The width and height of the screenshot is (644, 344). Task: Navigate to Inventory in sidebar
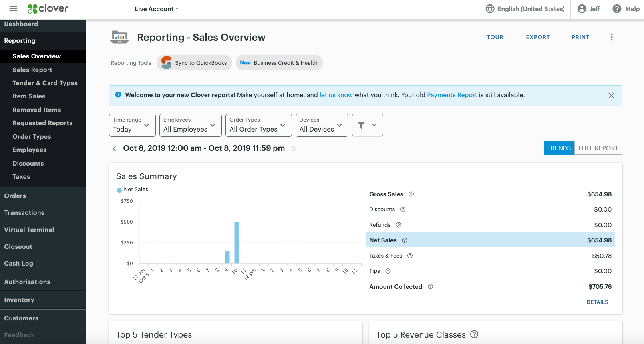(19, 300)
